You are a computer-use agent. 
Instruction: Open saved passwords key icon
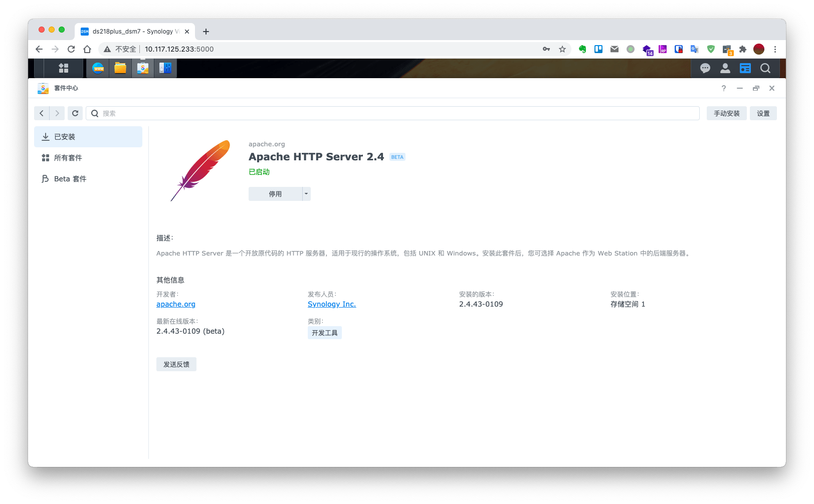click(546, 49)
